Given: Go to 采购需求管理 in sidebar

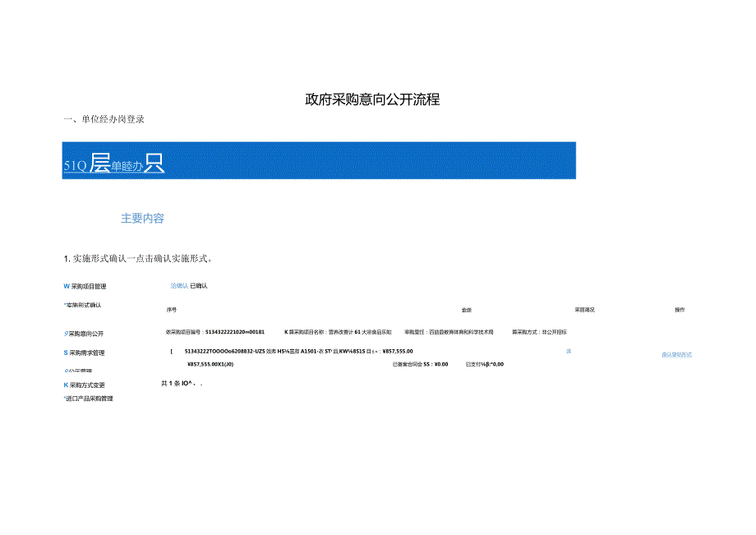Looking at the screenshot, I should (x=85, y=353).
